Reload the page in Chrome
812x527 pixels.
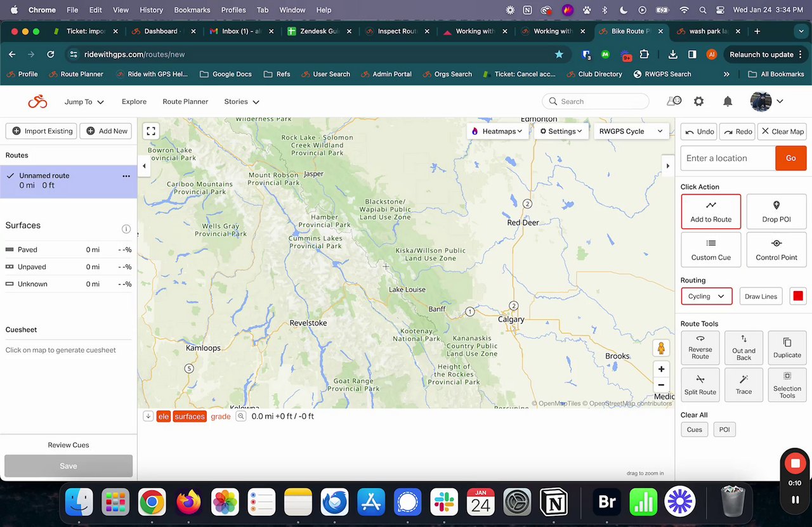click(x=51, y=55)
